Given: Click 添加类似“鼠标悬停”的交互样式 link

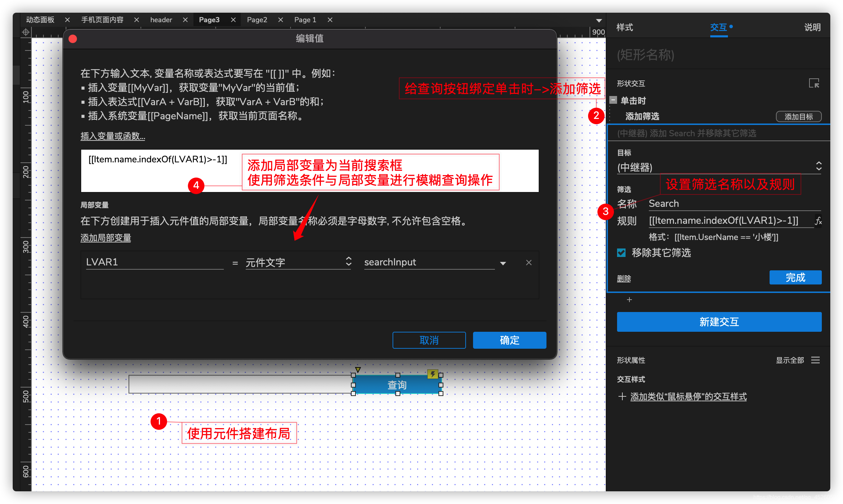Looking at the screenshot, I should (x=688, y=397).
